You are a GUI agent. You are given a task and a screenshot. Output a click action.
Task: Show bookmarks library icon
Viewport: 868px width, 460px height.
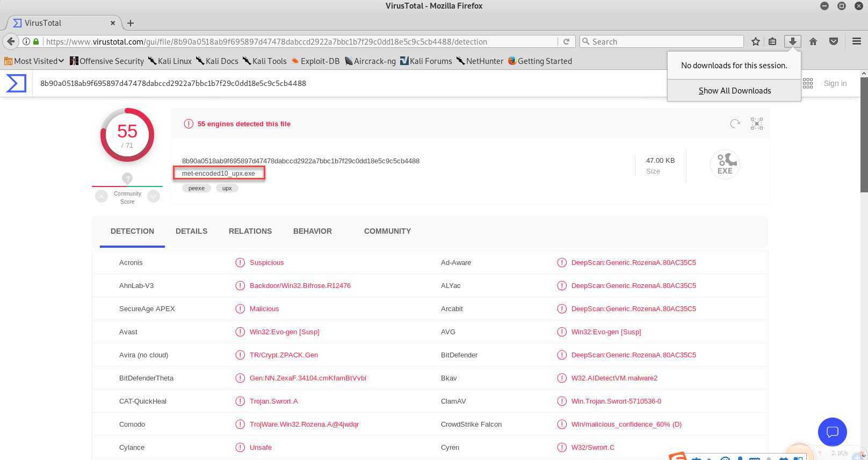(x=772, y=41)
